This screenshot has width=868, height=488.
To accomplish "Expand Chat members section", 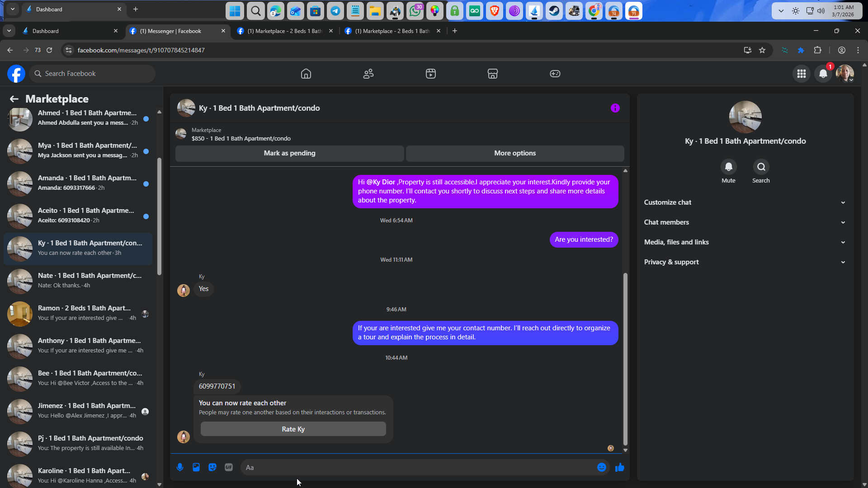I will tap(745, 222).
